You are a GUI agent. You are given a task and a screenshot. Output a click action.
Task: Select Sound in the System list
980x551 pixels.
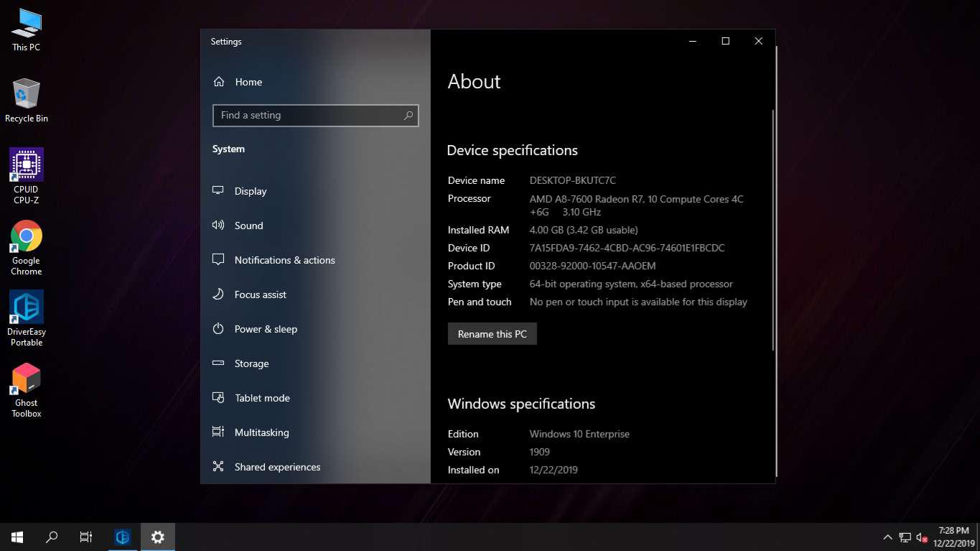coord(248,226)
